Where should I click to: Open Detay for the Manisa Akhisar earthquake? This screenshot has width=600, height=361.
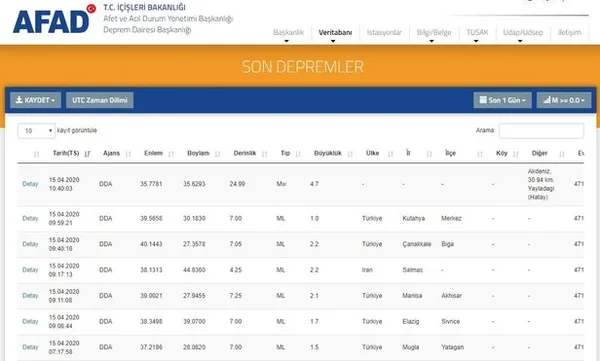30,296
